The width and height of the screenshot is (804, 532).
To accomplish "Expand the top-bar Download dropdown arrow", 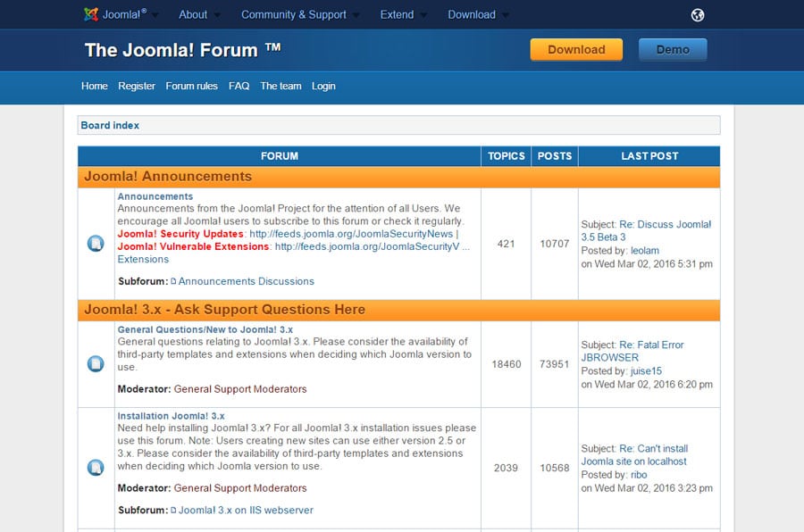I will (506, 15).
